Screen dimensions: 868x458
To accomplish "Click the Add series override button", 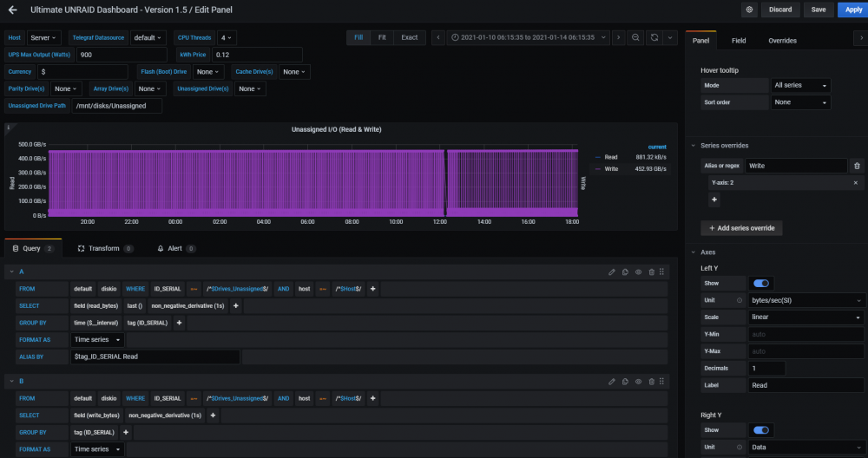I will (741, 228).
